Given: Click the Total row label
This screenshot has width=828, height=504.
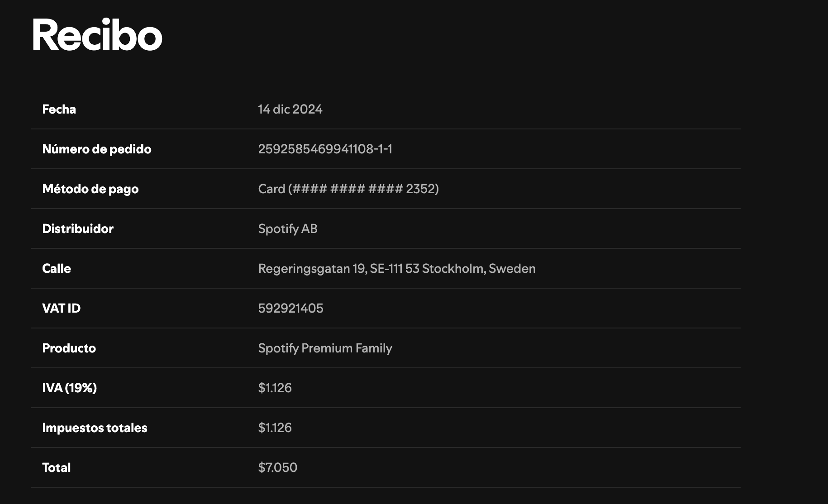Looking at the screenshot, I should [56, 467].
